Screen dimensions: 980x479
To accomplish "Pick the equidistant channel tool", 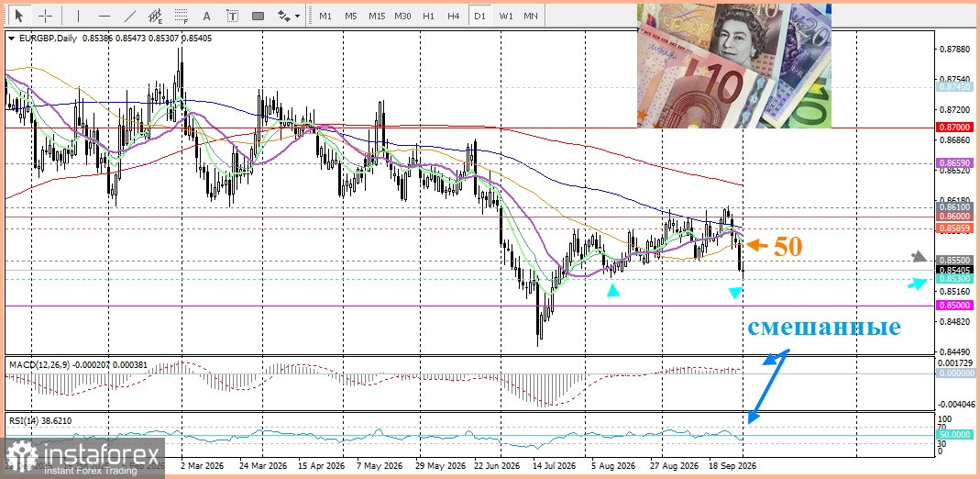I will tap(156, 16).
